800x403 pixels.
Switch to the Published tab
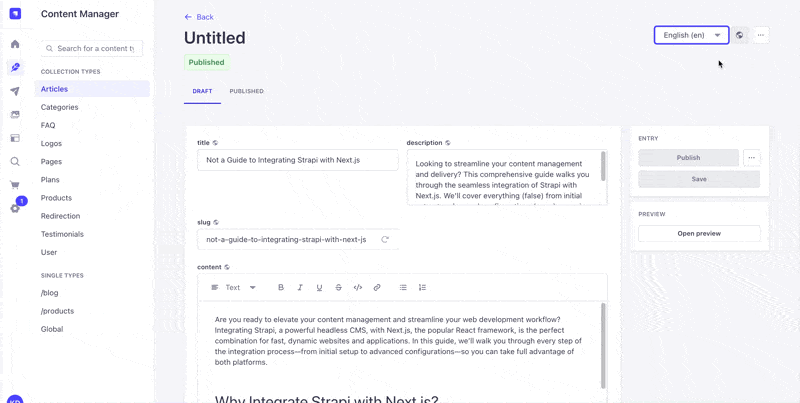click(246, 91)
